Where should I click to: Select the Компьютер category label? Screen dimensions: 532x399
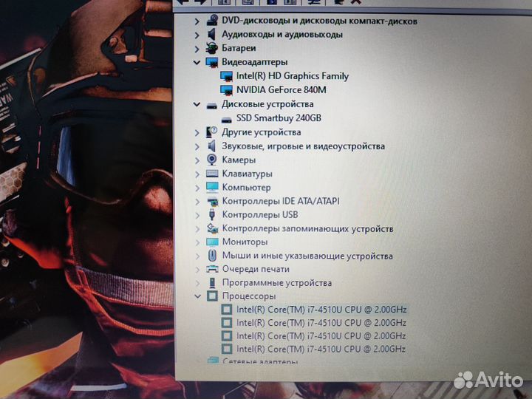(x=246, y=188)
